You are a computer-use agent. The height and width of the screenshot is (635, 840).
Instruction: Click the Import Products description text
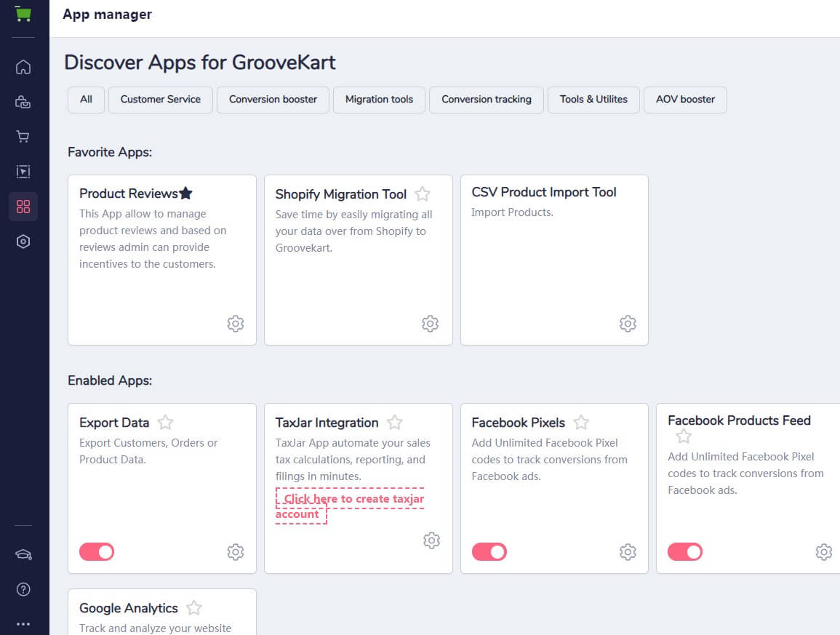[x=512, y=212]
